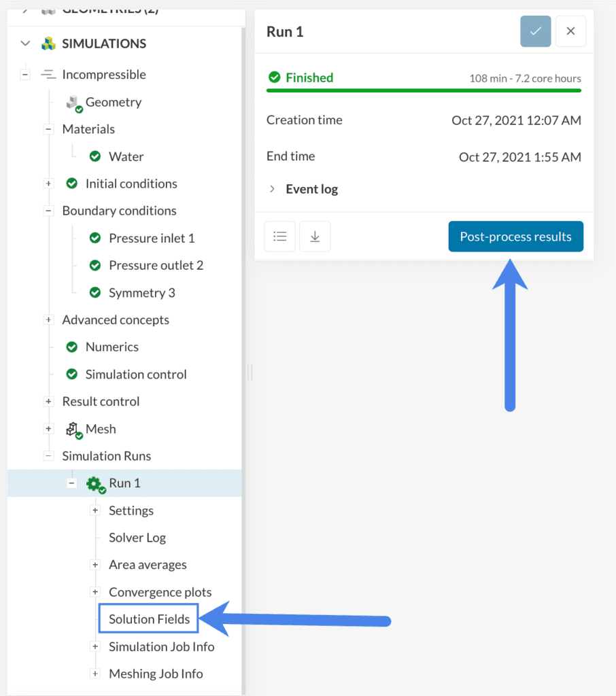
Task: Expand the Result control node
Action: pyautogui.click(x=48, y=402)
